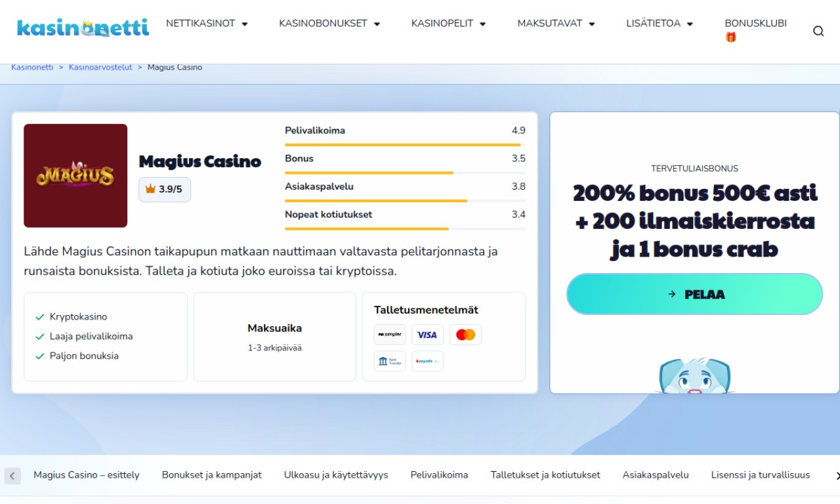Image resolution: width=840 pixels, height=504 pixels.
Task: Jump to Magius Casino – esittely section
Action: point(87,475)
